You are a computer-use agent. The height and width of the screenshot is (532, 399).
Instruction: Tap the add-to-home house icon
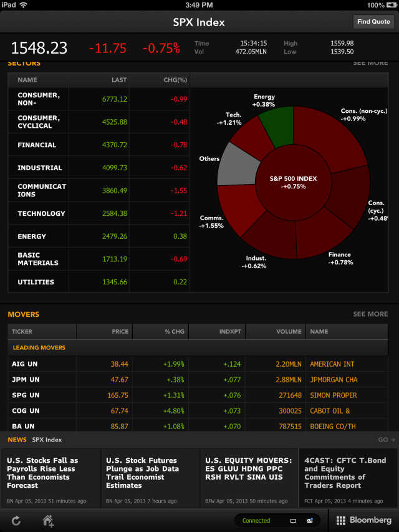point(48,521)
